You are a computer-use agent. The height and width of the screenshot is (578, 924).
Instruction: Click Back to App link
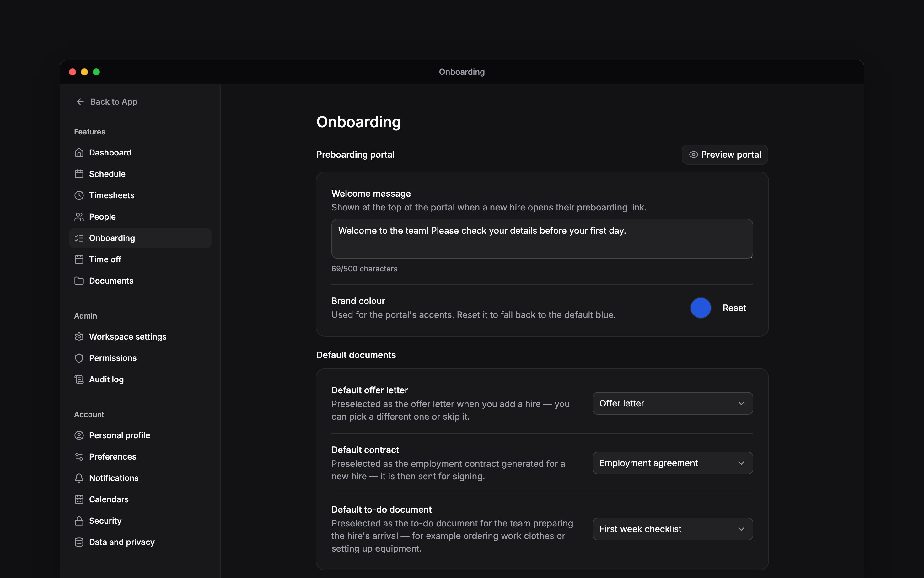(106, 102)
